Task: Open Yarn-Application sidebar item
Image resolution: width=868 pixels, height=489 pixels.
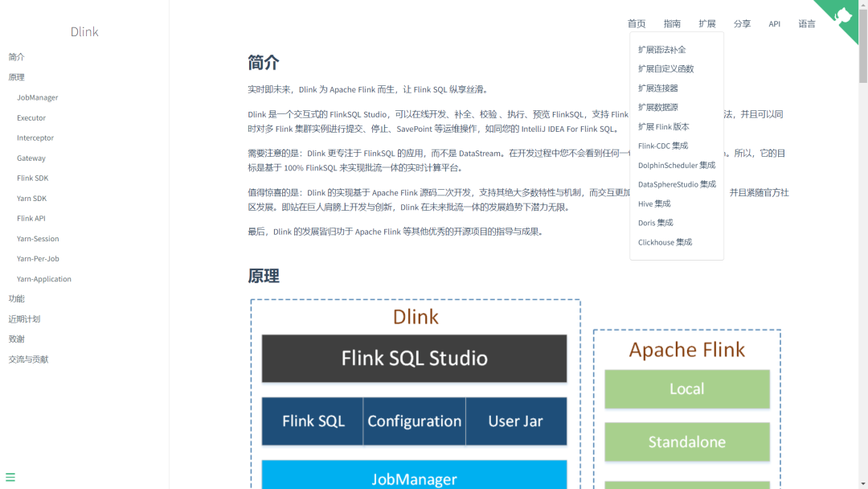Action: (x=43, y=279)
